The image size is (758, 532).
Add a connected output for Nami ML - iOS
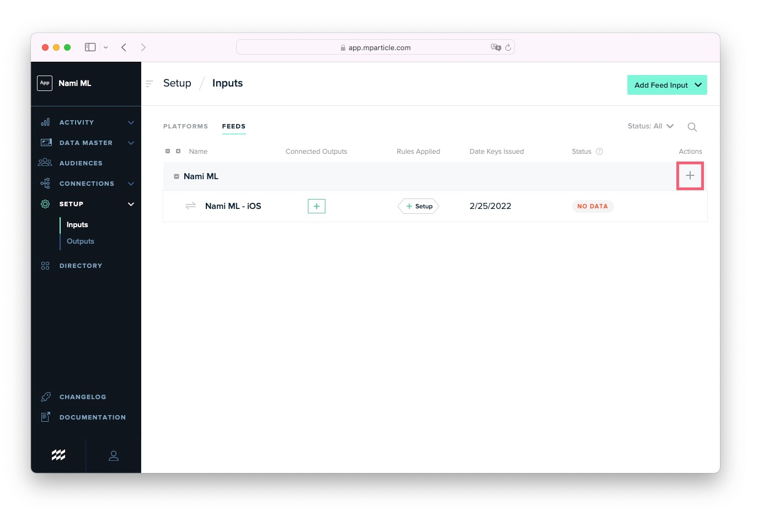317,206
